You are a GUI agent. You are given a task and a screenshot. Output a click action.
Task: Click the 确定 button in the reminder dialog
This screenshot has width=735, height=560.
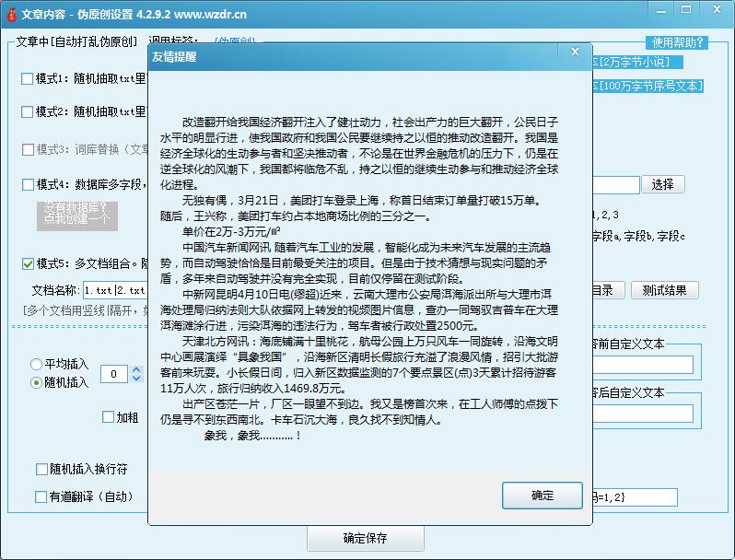542,496
